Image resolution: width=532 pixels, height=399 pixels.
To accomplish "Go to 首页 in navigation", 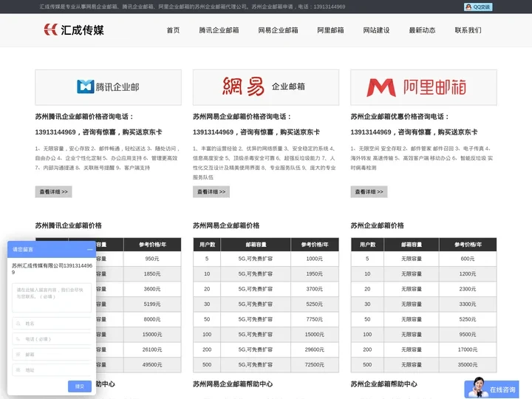I will point(173,30).
